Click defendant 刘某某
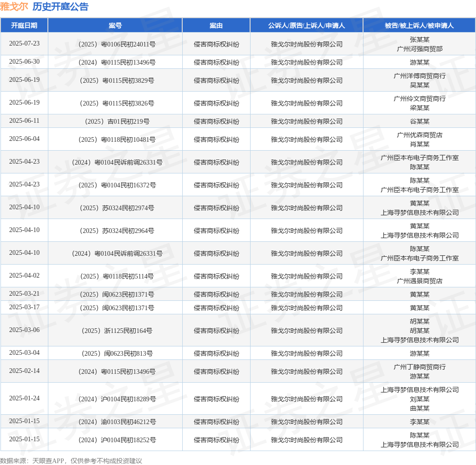This screenshot has width=476, height=465. click(420, 399)
